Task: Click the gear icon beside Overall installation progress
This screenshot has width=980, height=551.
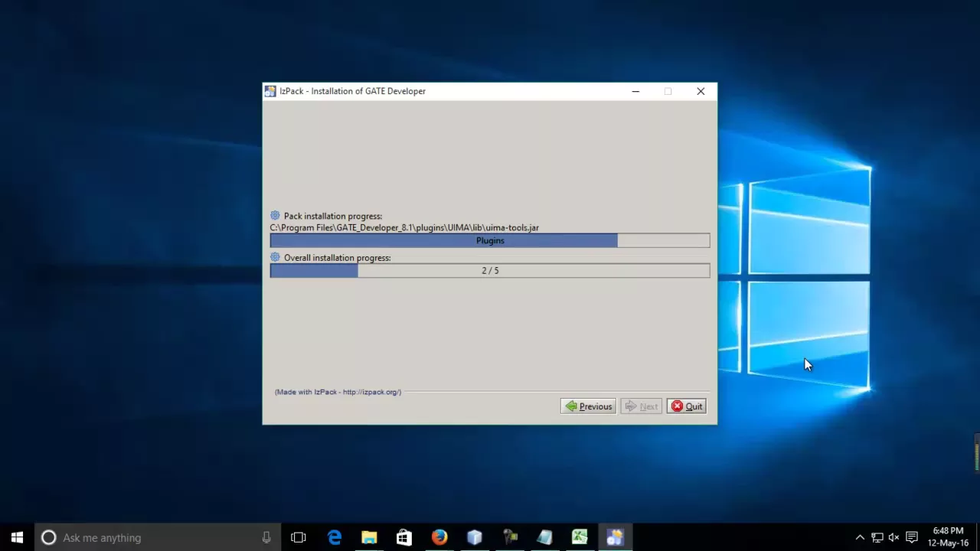Action: tap(275, 257)
